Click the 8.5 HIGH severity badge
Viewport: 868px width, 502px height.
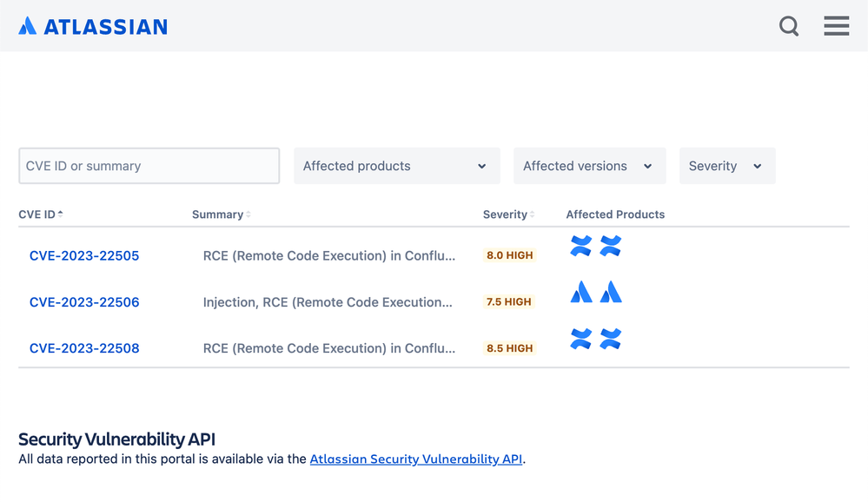tap(509, 348)
